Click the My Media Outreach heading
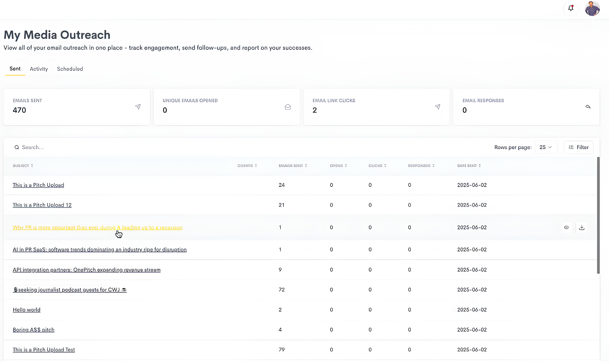 [57, 35]
